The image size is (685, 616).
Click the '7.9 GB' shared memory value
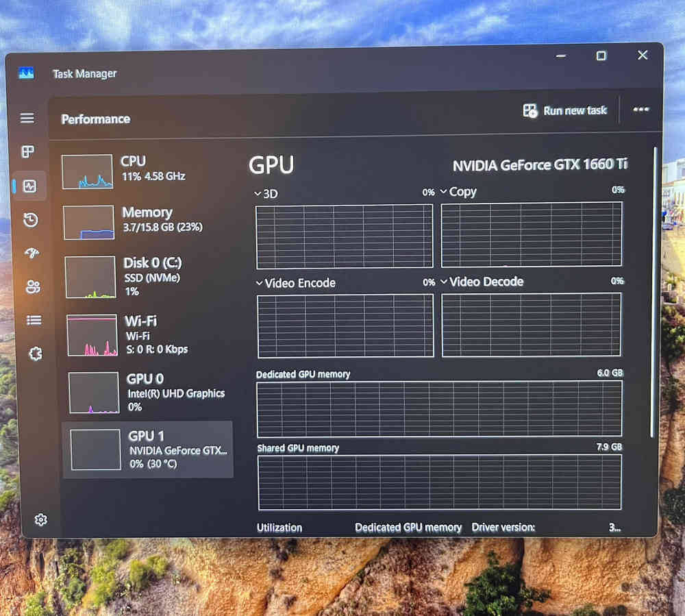coord(609,447)
